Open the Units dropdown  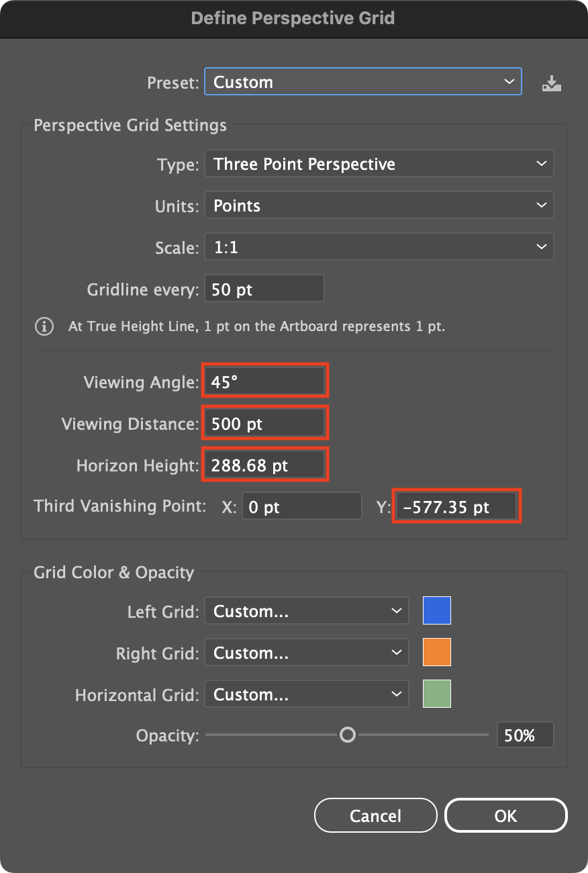click(379, 205)
